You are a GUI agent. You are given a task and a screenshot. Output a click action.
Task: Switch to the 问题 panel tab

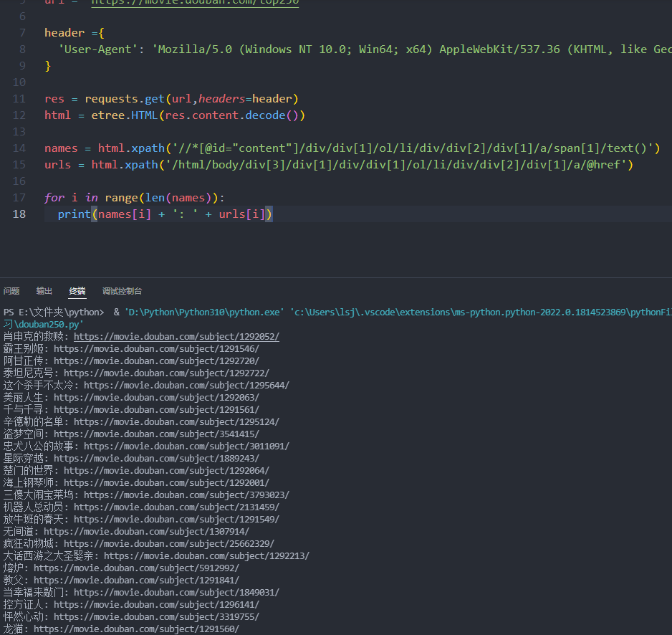point(11,291)
